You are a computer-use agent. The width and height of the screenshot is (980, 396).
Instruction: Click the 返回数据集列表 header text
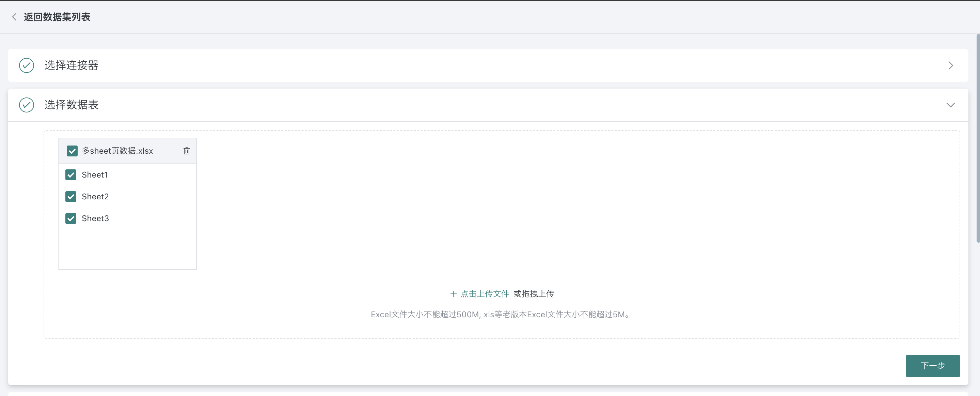point(57,17)
